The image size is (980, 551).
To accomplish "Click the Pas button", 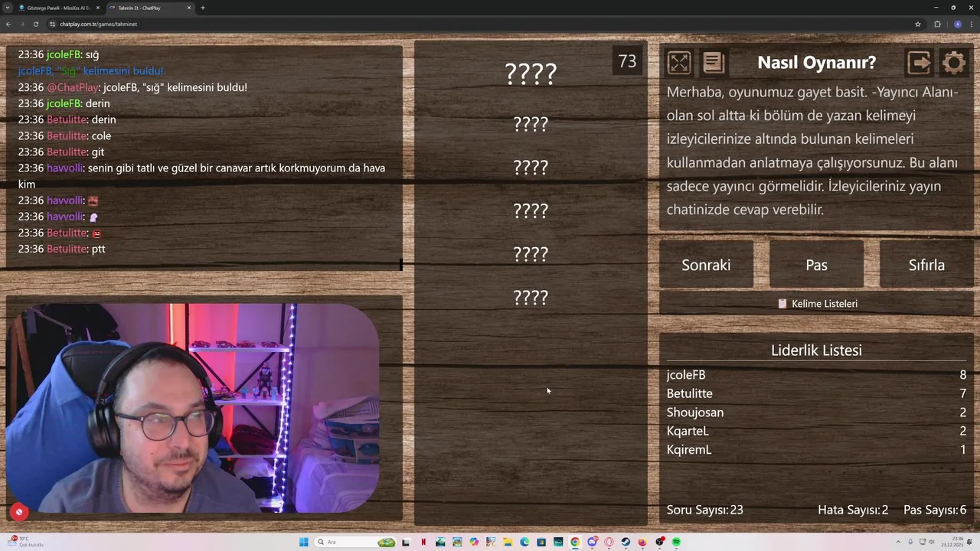I will (x=816, y=265).
